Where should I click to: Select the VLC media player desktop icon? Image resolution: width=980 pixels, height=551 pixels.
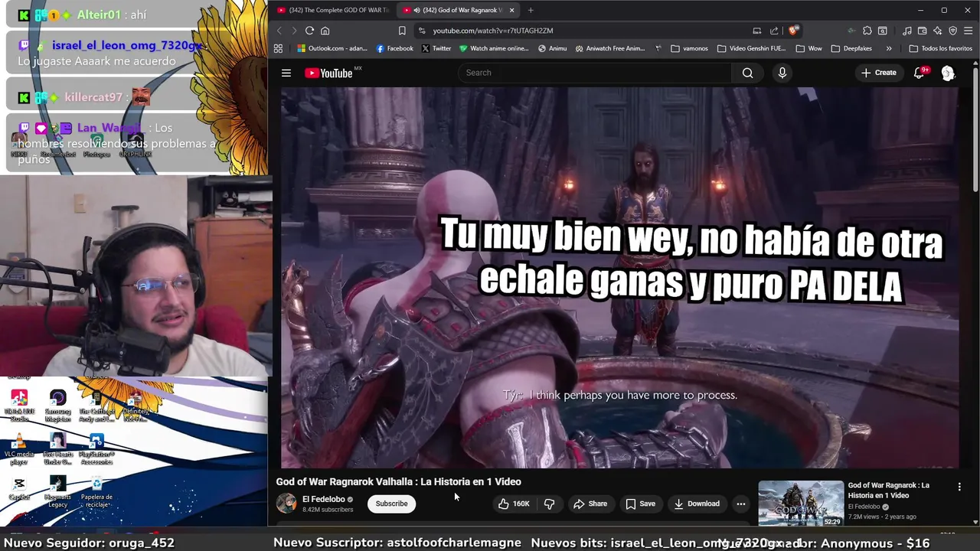coord(19,449)
